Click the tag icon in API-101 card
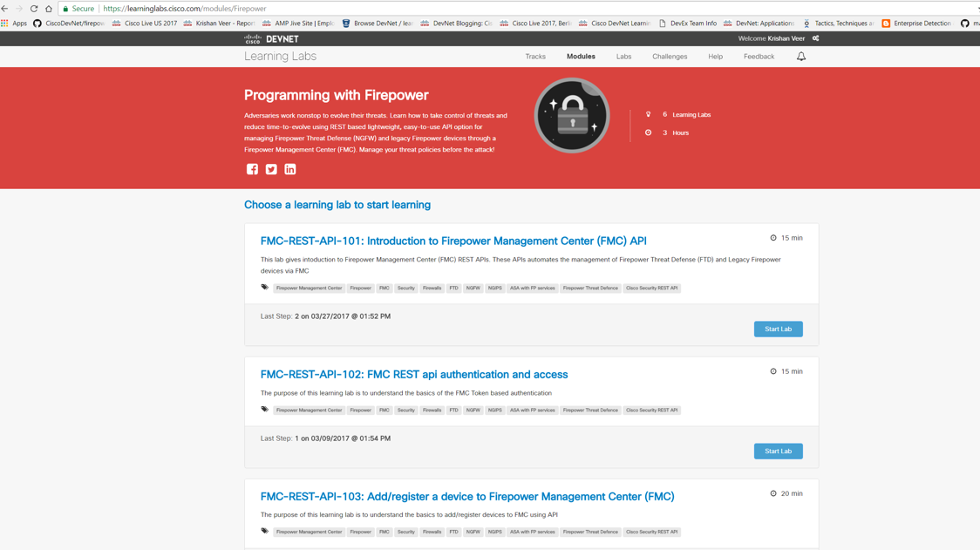This screenshot has height=550, width=980. click(264, 288)
